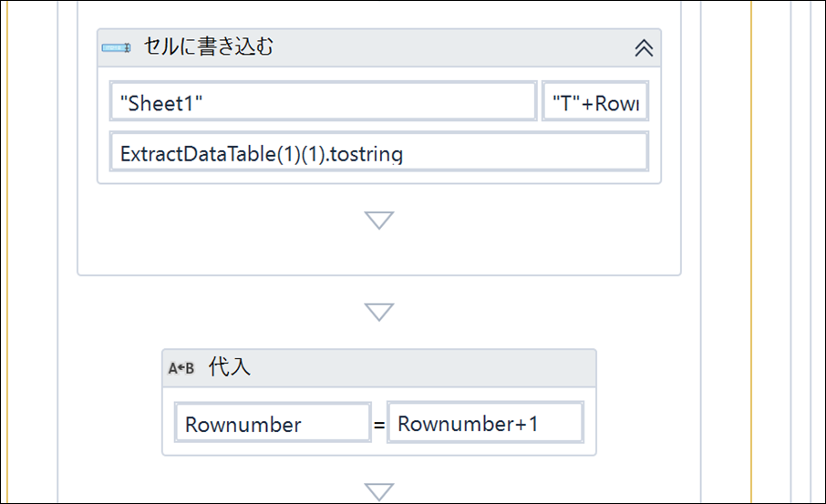This screenshot has width=826, height=504.
Task: Select the triangle drop point below セルに書き込む
Action: point(379,221)
